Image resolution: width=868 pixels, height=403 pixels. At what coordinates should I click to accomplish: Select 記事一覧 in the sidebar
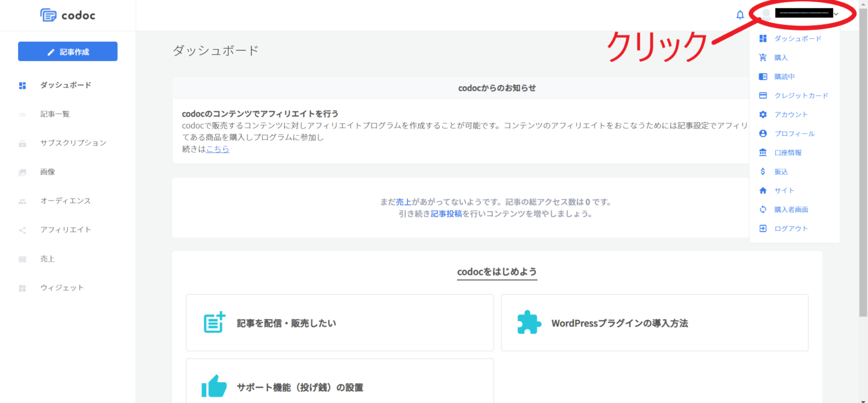(x=55, y=114)
